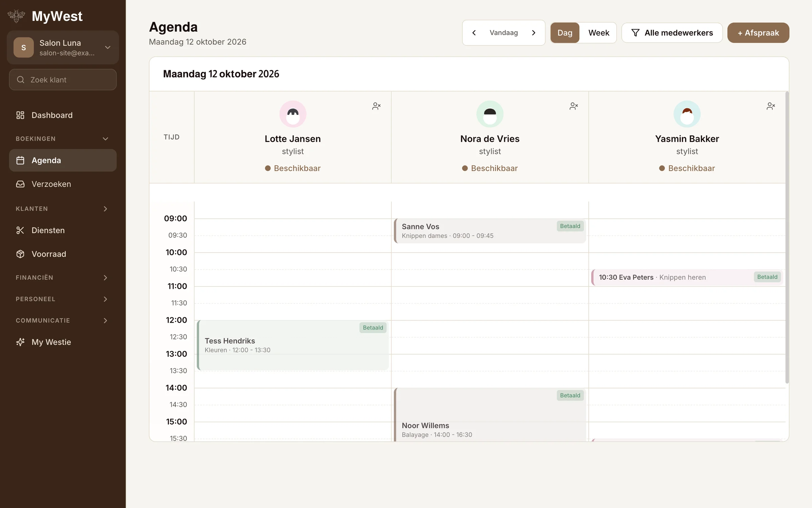The image size is (812, 508).
Task: Click the agenda vertical scrollbar
Action: [787, 237]
